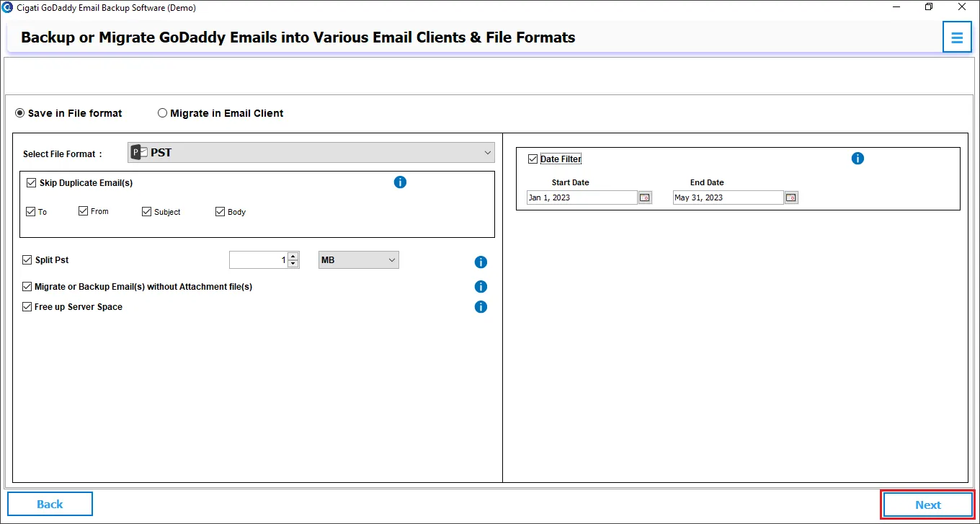The image size is (980, 524).
Task: Close the Cigati GoDaddy Email Backup window
Action: click(x=963, y=7)
